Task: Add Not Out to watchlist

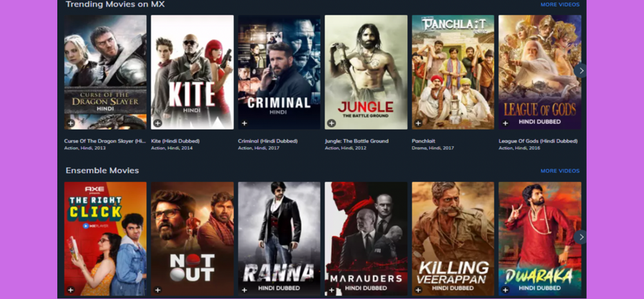Action: click(x=157, y=290)
